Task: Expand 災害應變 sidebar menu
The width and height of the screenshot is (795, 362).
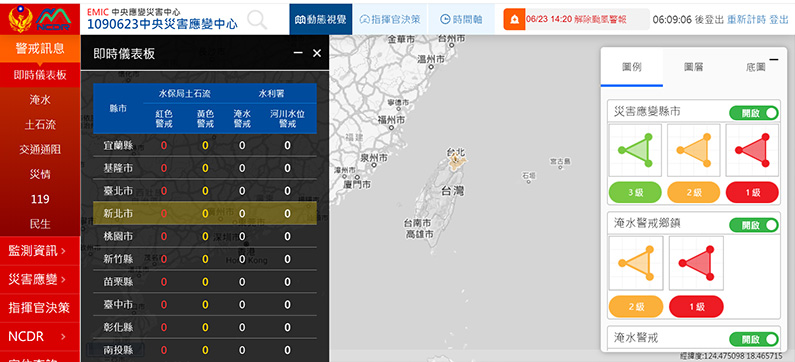Action: click(x=40, y=279)
